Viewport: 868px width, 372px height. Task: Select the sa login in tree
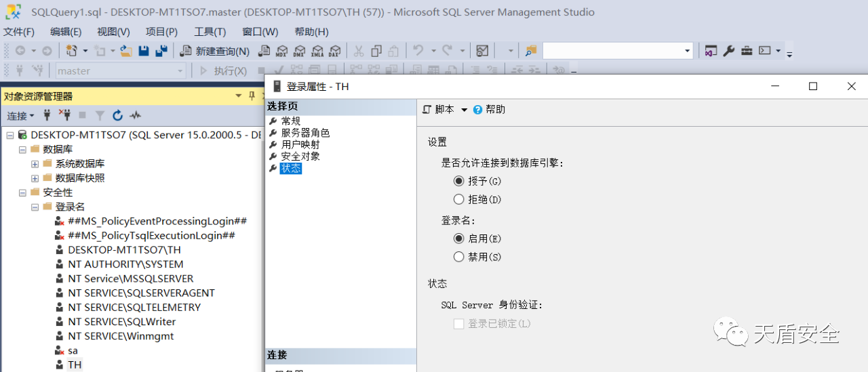73,350
